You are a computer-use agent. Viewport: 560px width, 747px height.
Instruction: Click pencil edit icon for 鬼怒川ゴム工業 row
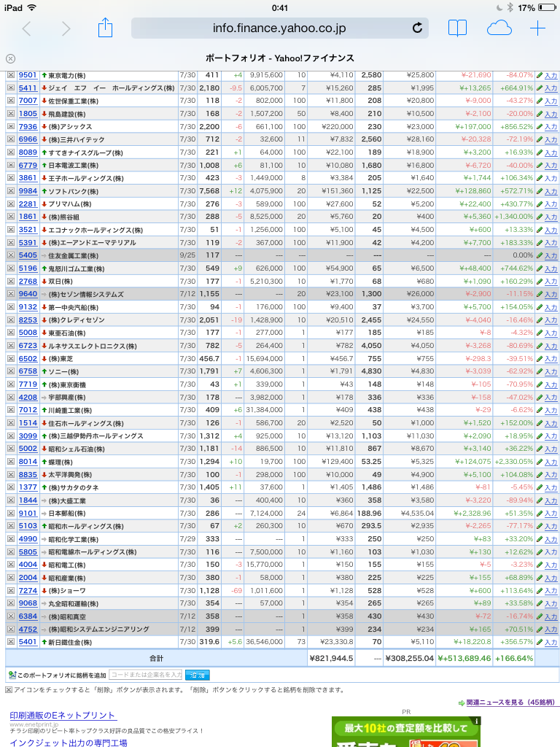tap(540, 268)
